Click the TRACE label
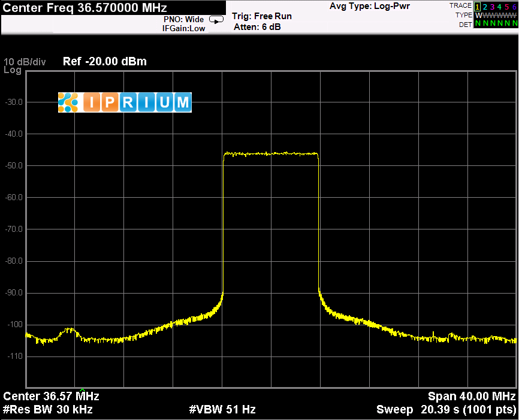This screenshot has width=519, height=420. tap(460, 5)
